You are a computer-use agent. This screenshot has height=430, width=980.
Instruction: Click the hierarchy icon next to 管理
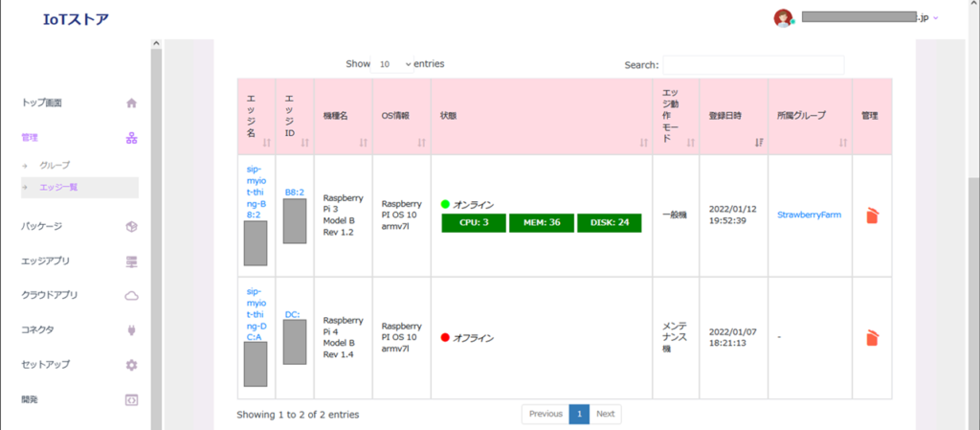132,138
